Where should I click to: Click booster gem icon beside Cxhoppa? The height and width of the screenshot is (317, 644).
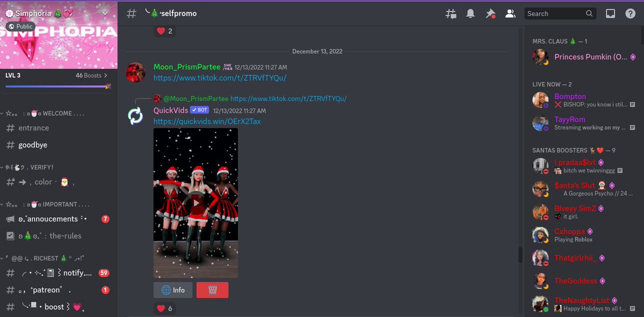coord(590,232)
